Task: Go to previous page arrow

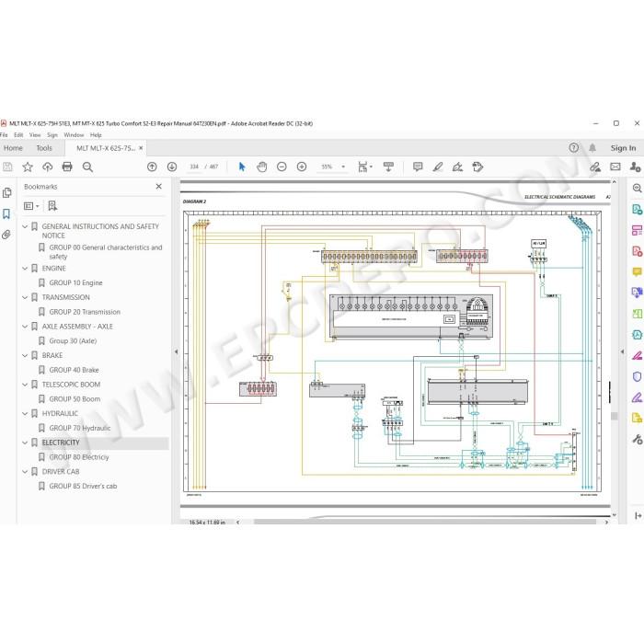Action: (x=152, y=167)
